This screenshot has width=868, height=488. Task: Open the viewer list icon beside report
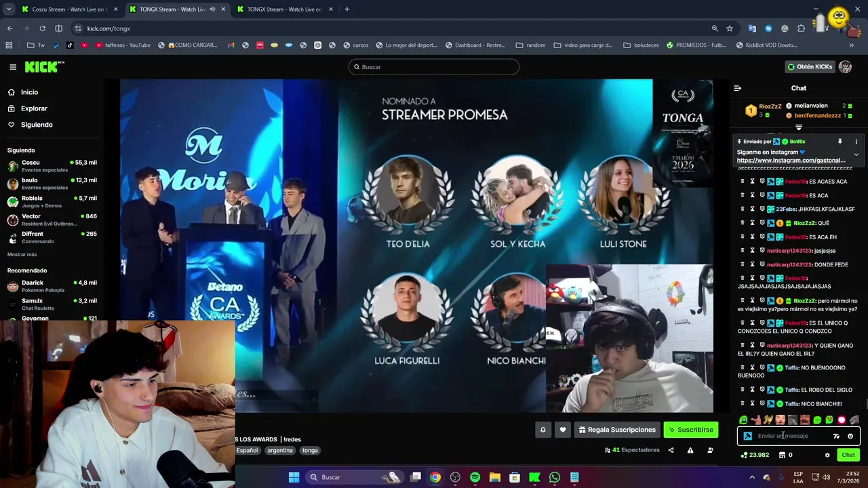point(710,450)
